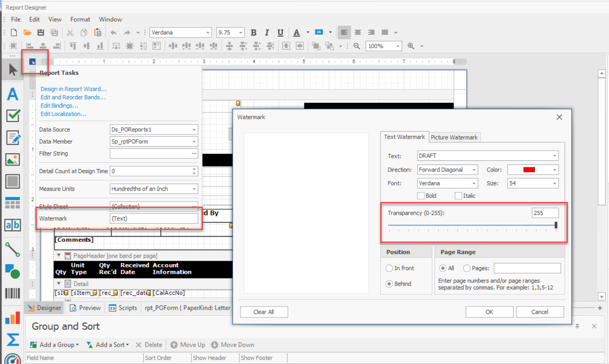This screenshot has height=364, width=609.
Task: Enable the Italic checkbox for watermark
Action: pyautogui.click(x=459, y=196)
